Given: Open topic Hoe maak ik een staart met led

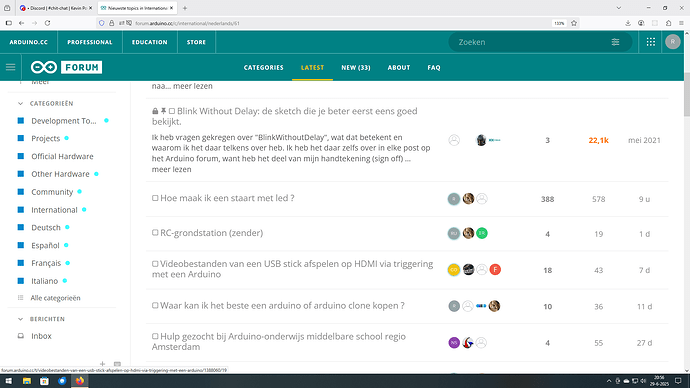Looking at the screenshot, I should point(227,198).
